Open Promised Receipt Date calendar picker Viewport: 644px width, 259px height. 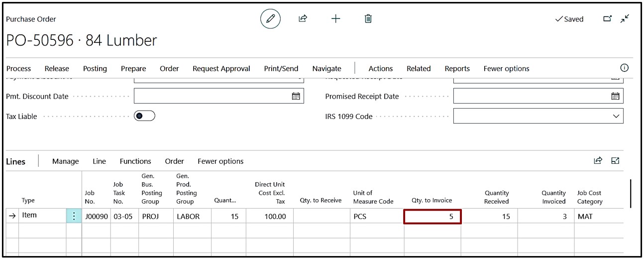615,96
